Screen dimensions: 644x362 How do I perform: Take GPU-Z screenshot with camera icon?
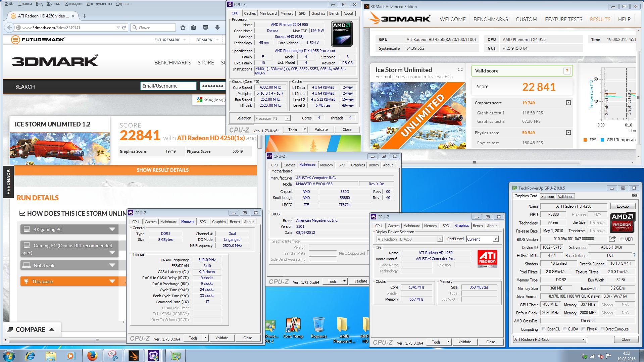(634, 195)
